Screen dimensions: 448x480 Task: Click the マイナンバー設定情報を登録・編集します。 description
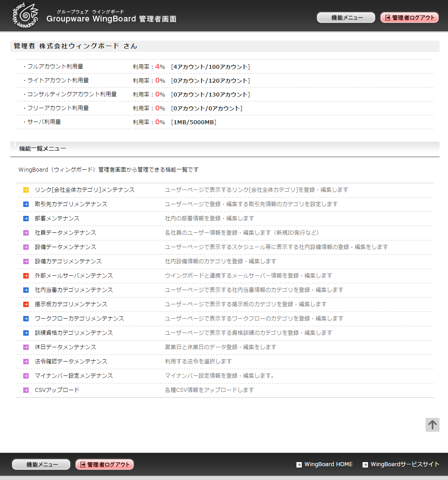coord(219,376)
